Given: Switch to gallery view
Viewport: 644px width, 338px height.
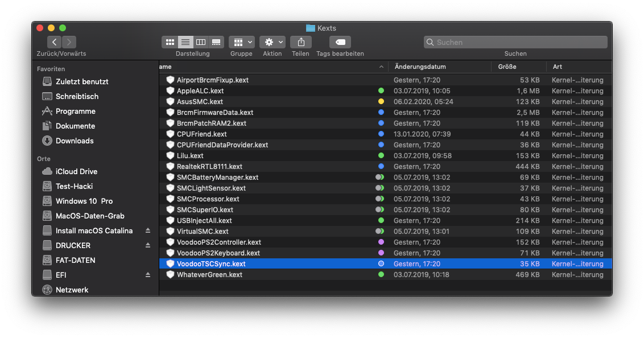Looking at the screenshot, I should [216, 42].
